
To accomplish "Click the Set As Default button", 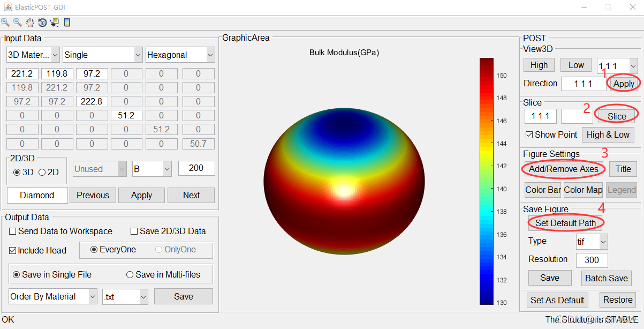I will click(557, 300).
